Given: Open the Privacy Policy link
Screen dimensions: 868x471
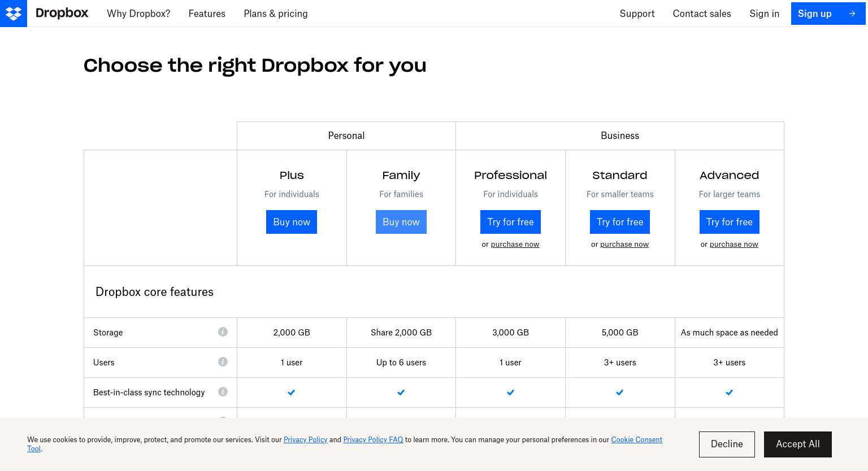Looking at the screenshot, I should 306,440.
